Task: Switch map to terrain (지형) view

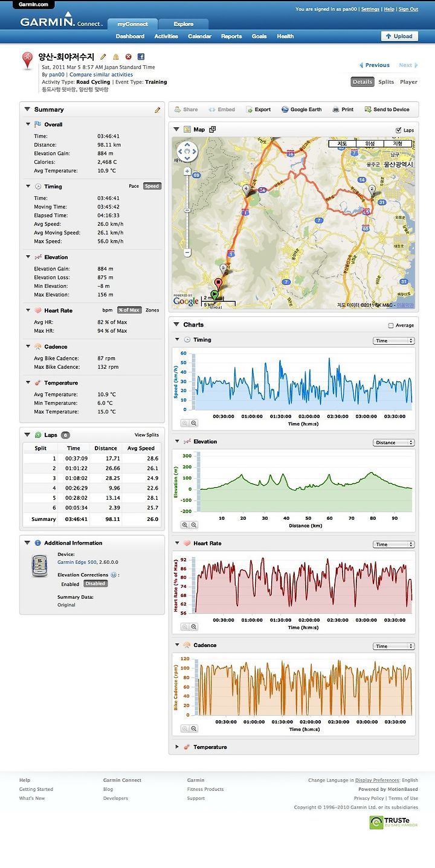Action: (x=398, y=144)
